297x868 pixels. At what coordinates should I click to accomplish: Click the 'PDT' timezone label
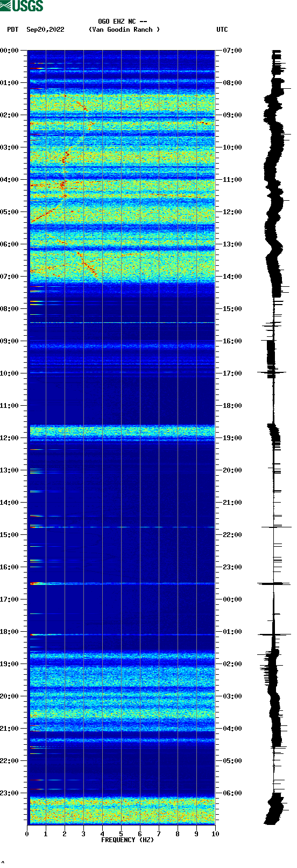tap(13, 30)
